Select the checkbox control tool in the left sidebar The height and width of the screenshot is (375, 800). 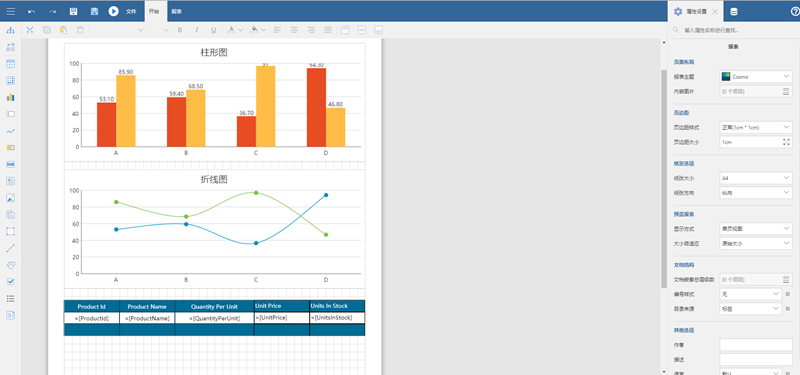pyautogui.click(x=10, y=282)
